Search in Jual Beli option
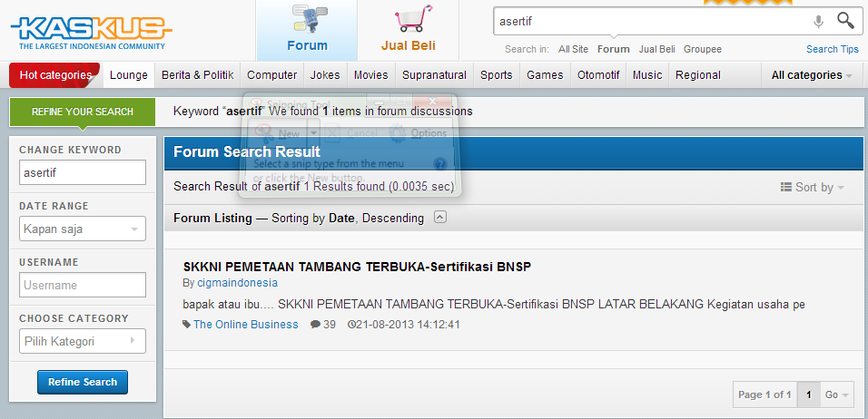 [x=656, y=49]
